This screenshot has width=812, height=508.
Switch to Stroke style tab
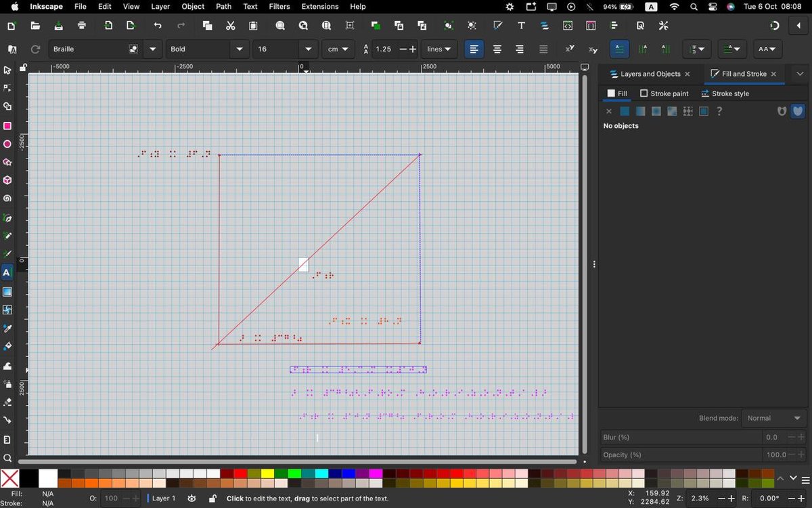coord(725,93)
